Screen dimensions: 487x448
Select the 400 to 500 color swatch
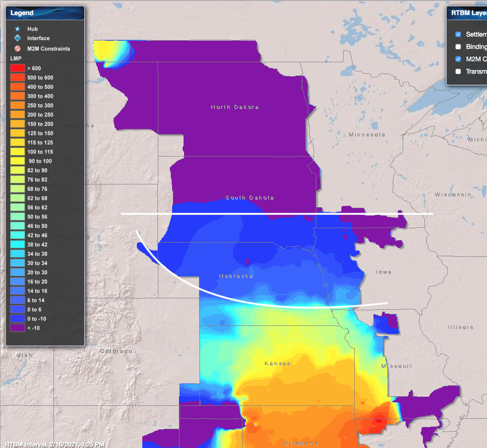[17, 86]
